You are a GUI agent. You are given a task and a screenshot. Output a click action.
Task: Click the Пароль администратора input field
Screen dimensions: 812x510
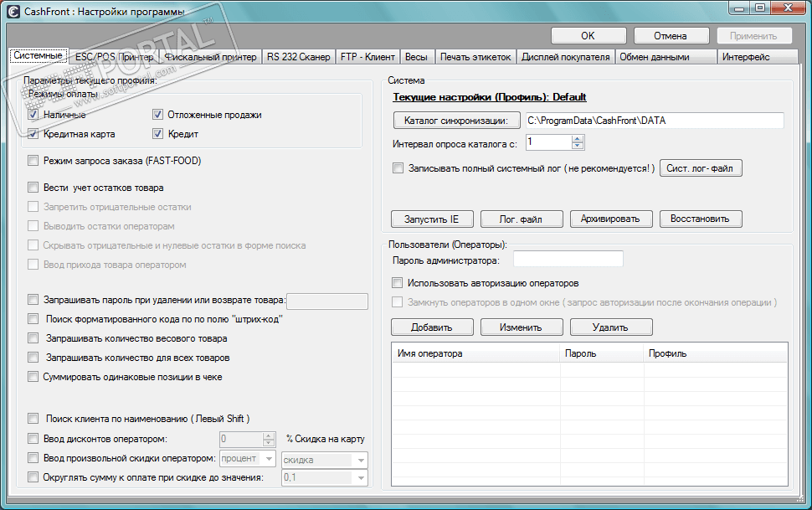pyautogui.click(x=568, y=259)
